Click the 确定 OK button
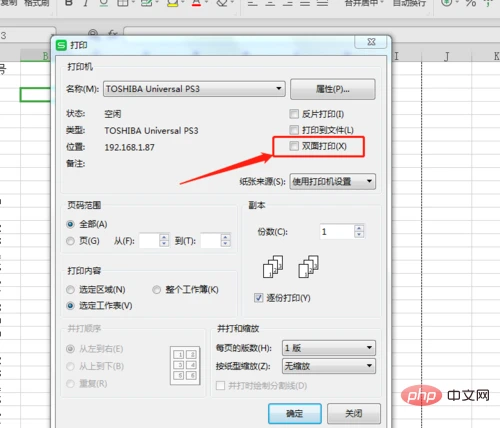The image size is (500, 428). pos(295,414)
